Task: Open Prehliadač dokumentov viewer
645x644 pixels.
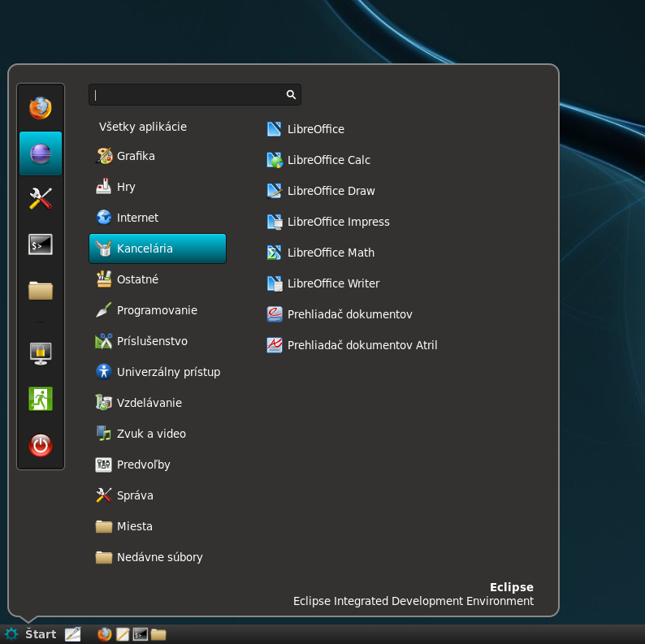Action: pos(340,314)
